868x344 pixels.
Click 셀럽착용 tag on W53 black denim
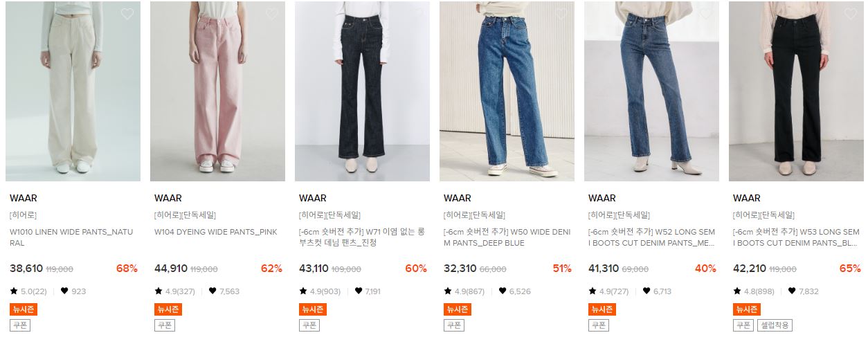point(775,325)
